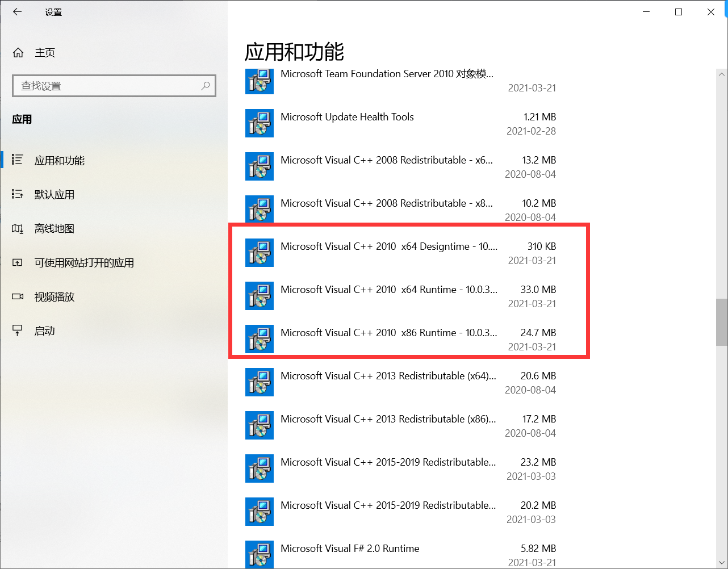Open 离线地图 from the sidebar
This screenshot has height=569, width=728.
pyautogui.click(x=18, y=228)
